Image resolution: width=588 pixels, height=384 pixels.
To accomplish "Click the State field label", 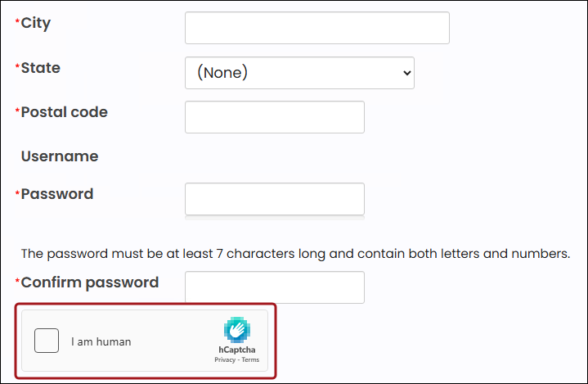I will [x=40, y=67].
